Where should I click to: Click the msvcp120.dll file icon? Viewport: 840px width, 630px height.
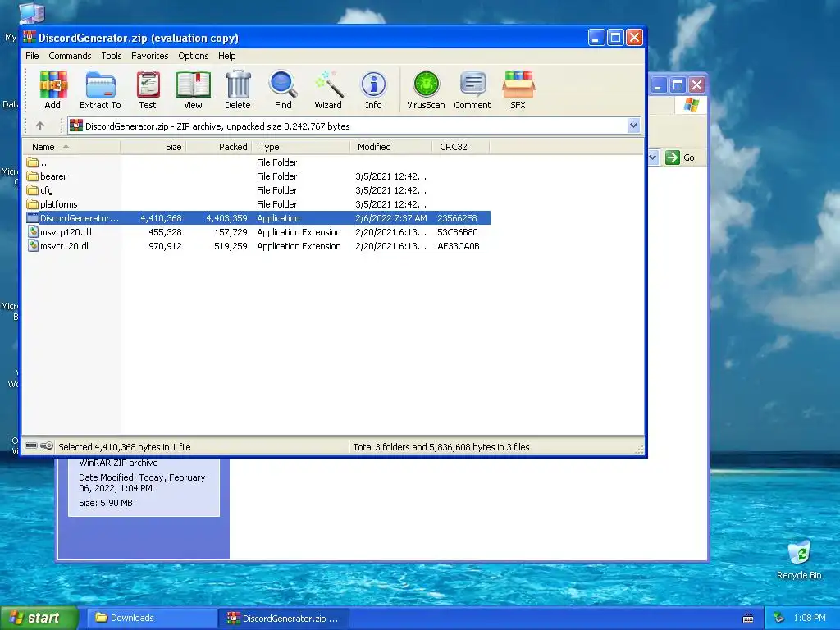[33, 232]
